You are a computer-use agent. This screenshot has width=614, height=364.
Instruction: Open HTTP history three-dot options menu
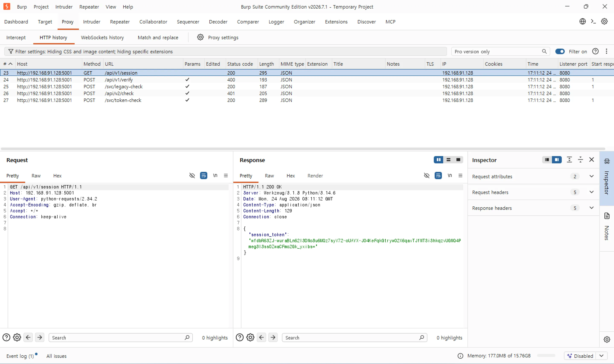point(606,51)
